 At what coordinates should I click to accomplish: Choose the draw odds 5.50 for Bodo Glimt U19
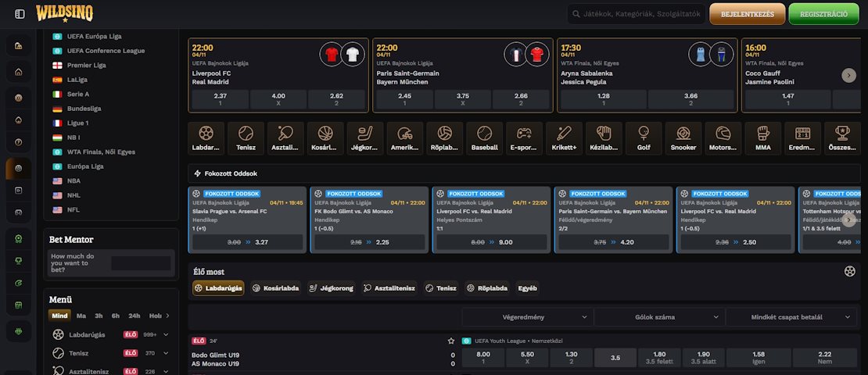(528, 357)
